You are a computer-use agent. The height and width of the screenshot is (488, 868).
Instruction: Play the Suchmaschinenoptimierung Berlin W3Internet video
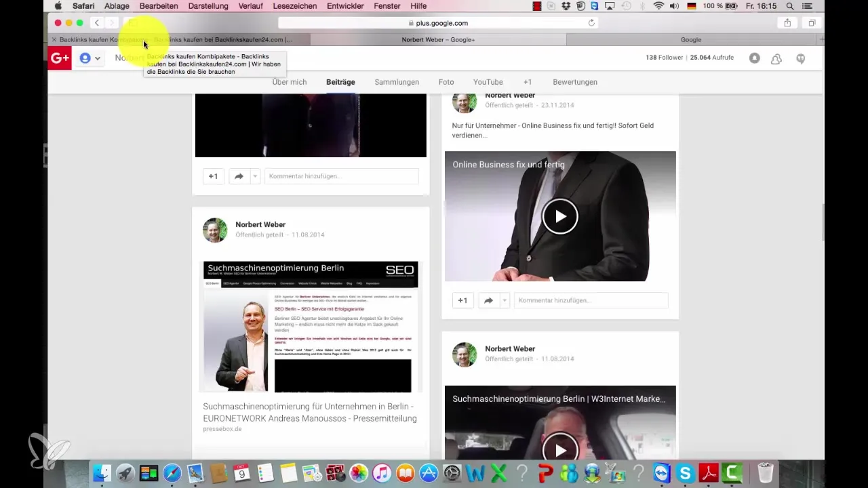tap(560, 449)
